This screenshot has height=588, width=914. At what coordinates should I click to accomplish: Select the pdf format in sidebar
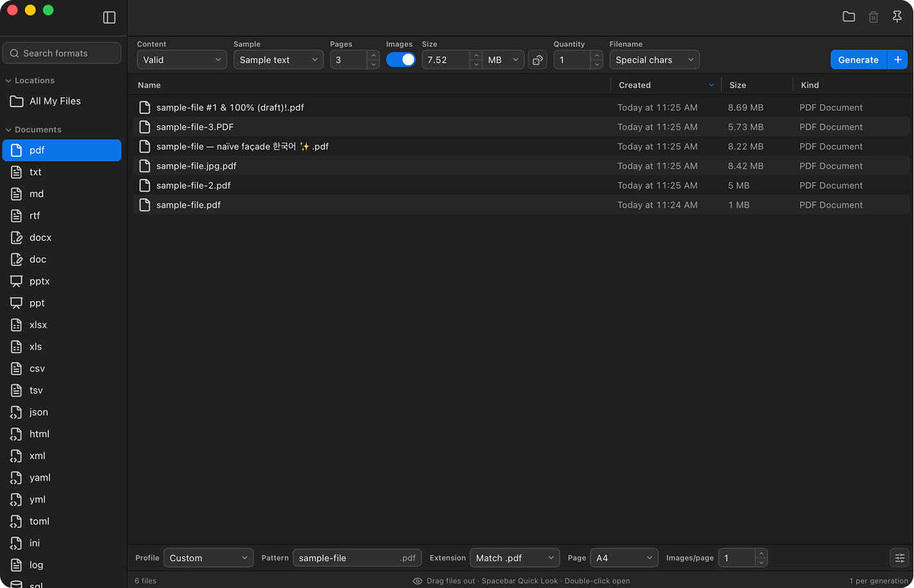point(62,150)
